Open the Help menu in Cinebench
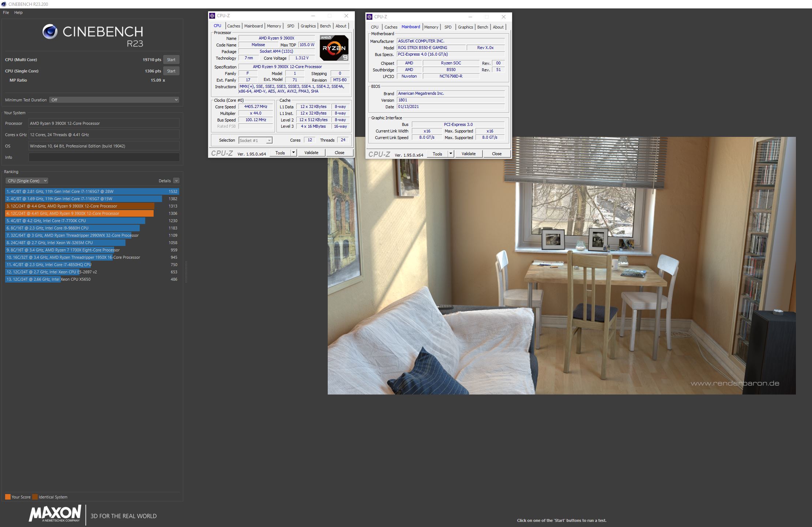The width and height of the screenshot is (812, 527). (x=18, y=12)
